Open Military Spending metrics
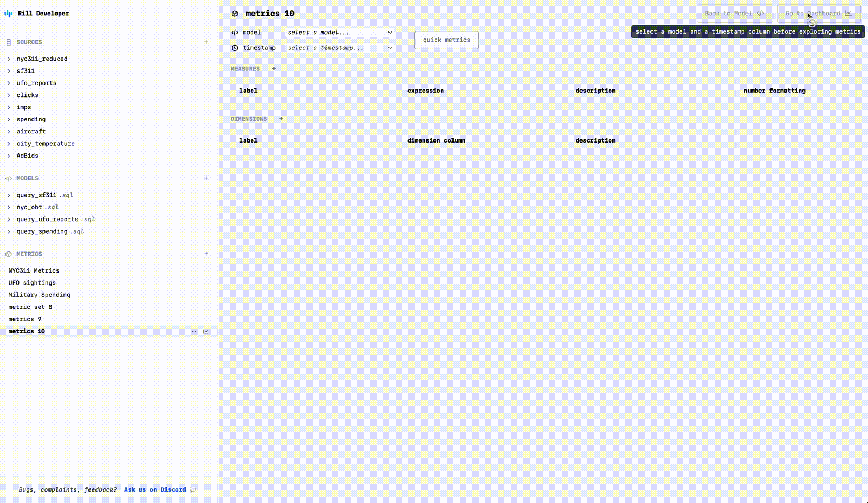Viewport: 868px width, 503px height. [x=40, y=295]
